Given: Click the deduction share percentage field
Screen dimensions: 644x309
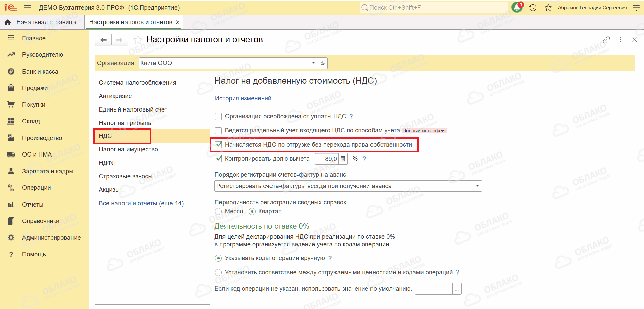Looking at the screenshot, I should click(327, 159).
